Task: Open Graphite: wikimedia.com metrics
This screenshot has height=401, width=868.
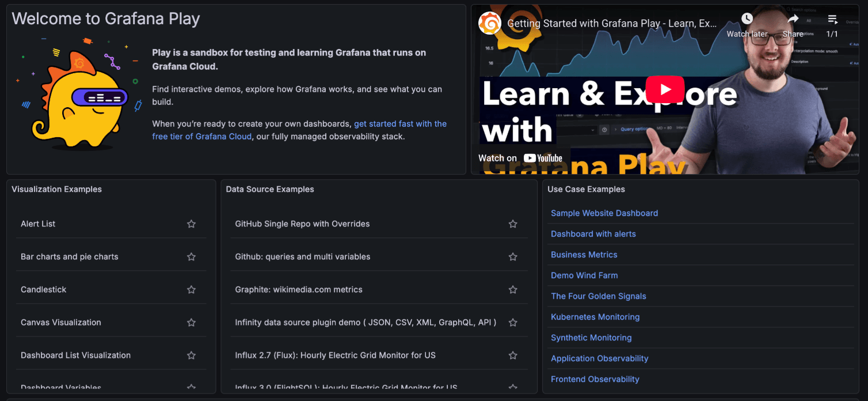Action: [x=299, y=290]
